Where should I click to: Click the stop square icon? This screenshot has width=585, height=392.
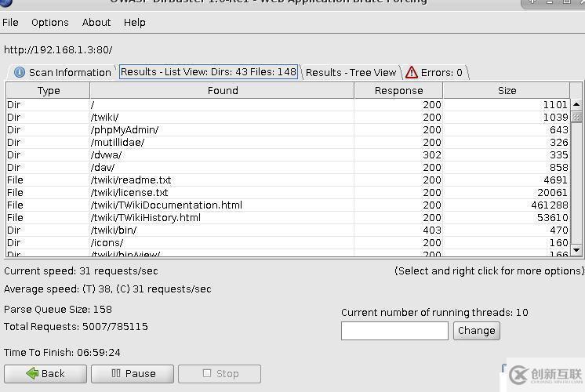207,373
